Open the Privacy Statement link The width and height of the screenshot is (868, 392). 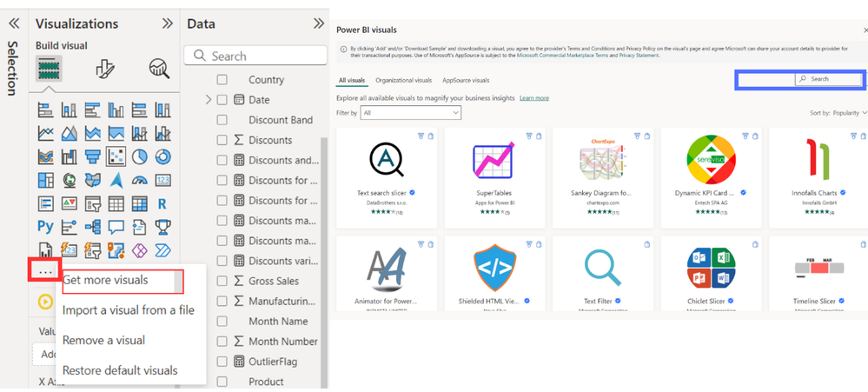tap(639, 56)
